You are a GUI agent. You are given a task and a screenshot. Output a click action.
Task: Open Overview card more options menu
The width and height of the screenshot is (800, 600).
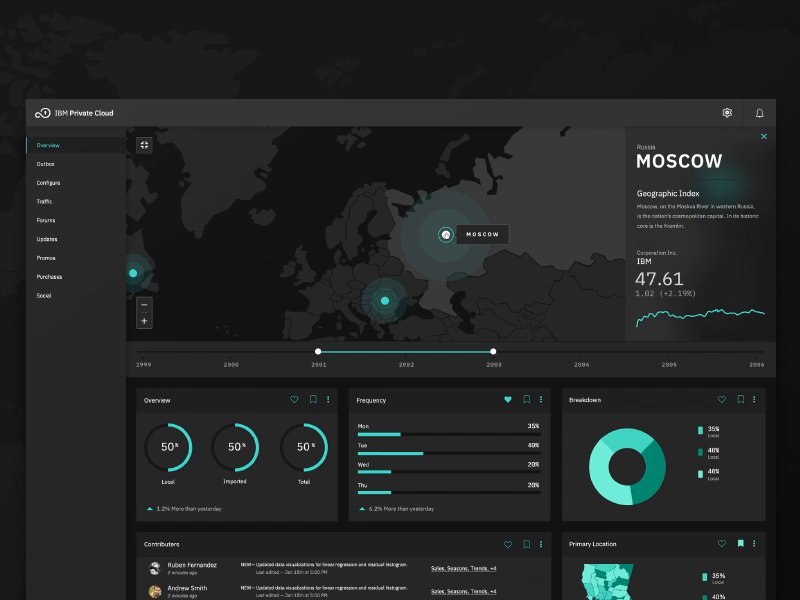click(x=328, y=399)
